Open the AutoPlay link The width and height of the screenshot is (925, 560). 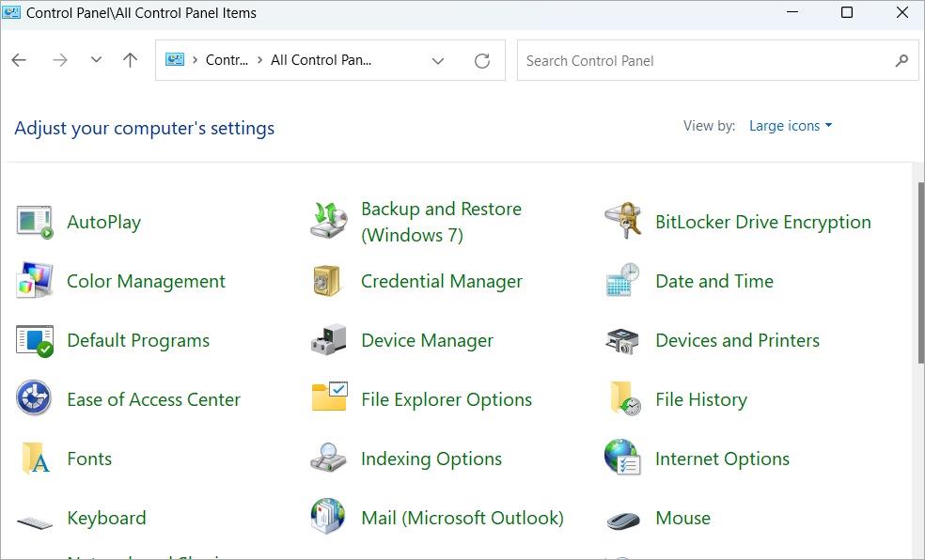click(x=103, y=223)
